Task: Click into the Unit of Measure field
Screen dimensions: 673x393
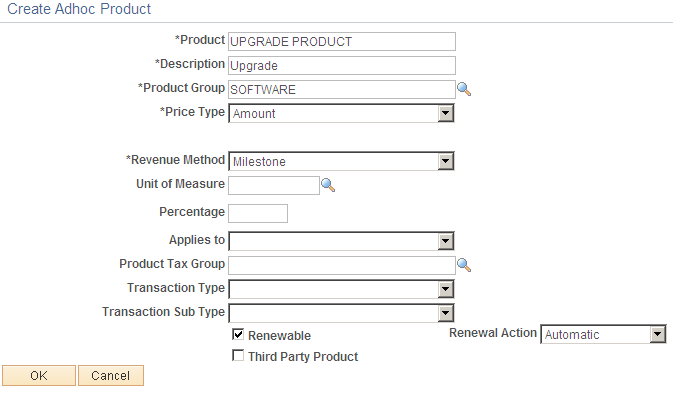Action: pyautogui.click(x=274, y=185)
